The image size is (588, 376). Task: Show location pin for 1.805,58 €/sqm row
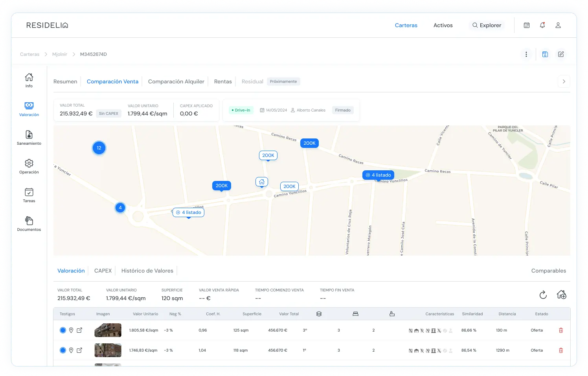(71, 330)
